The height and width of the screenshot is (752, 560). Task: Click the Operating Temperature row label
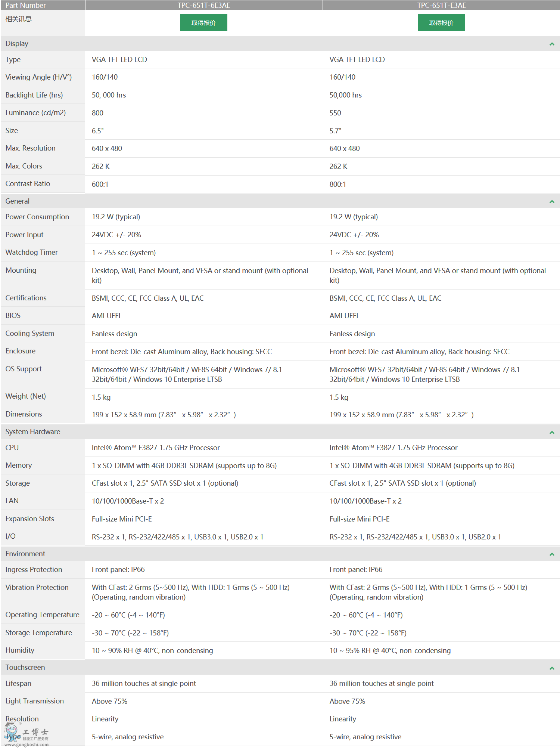(x=42, y=615)
